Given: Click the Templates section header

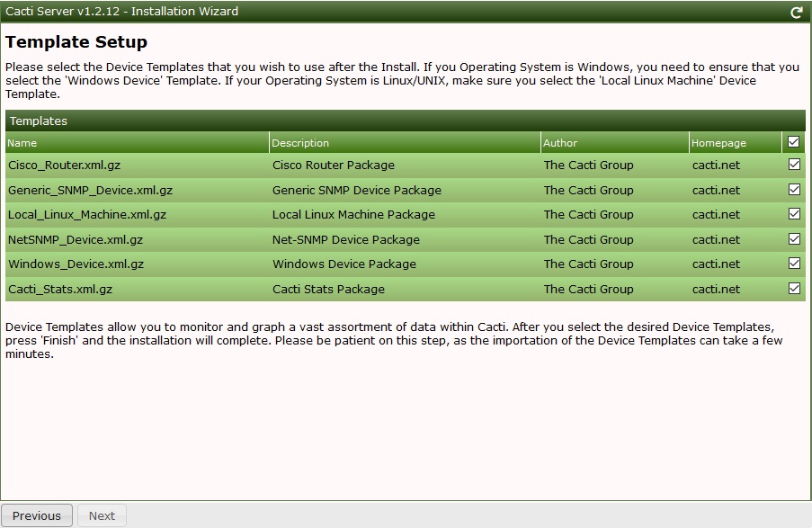Looking at the screenshot, I should click(406, 121).
